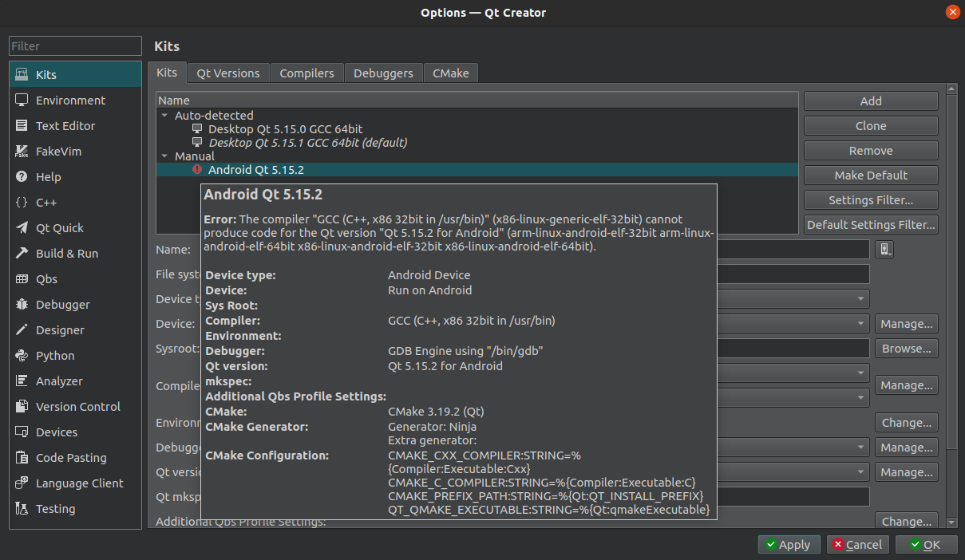Click Manage... next to Qt version
This screenshot has width=965, height=560.
(907, 472)
